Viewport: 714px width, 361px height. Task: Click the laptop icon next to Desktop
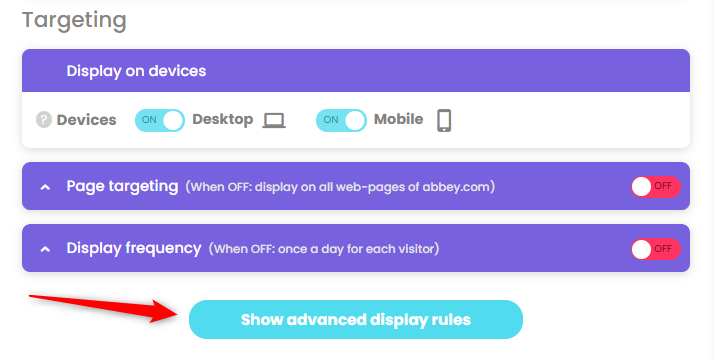point(274,121)
